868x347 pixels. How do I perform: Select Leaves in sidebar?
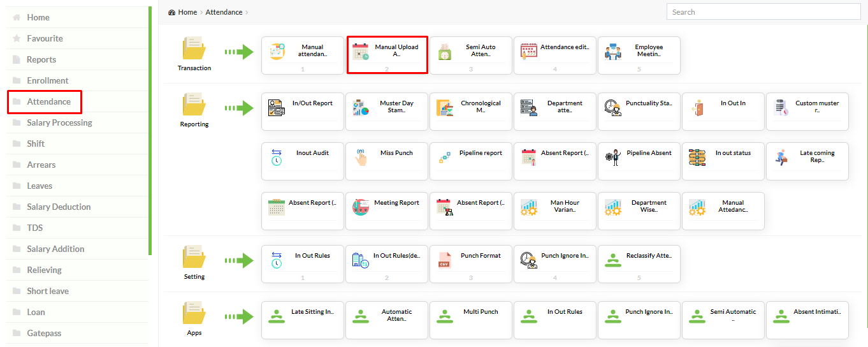(x=77, y=186)
